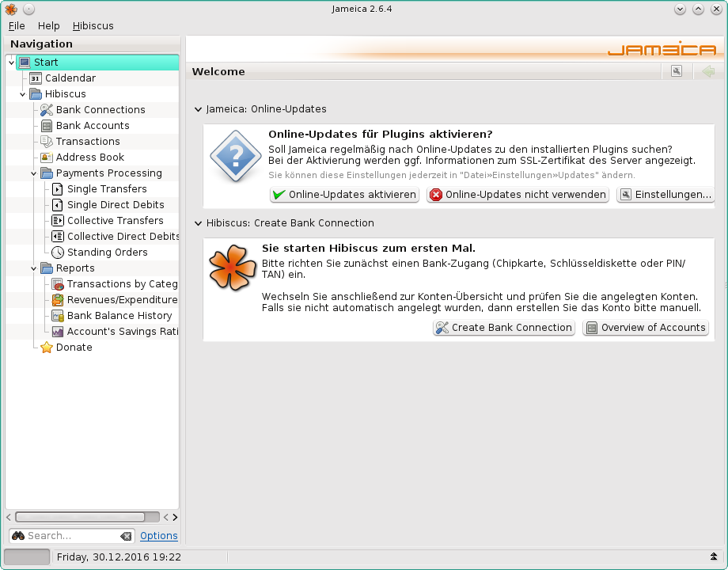Collapse the Hibiscus: Create Bank Connection section

coord(198,223)
